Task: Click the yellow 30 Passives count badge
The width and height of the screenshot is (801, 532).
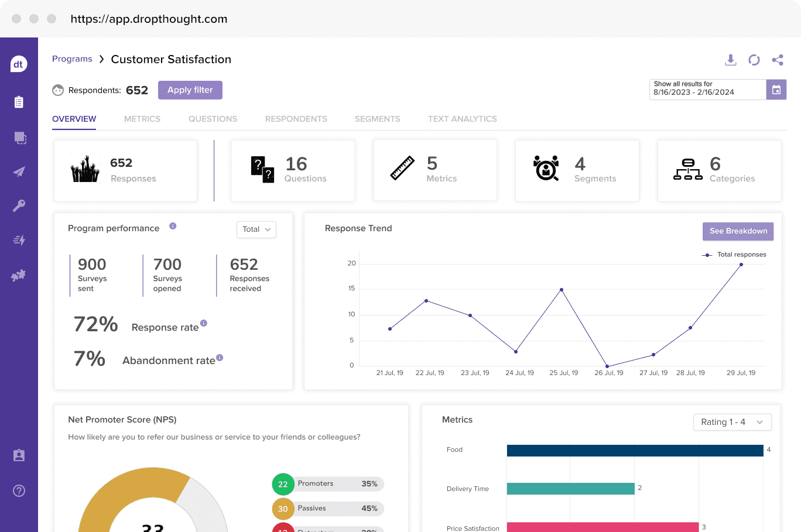Action: pos(283,509)
